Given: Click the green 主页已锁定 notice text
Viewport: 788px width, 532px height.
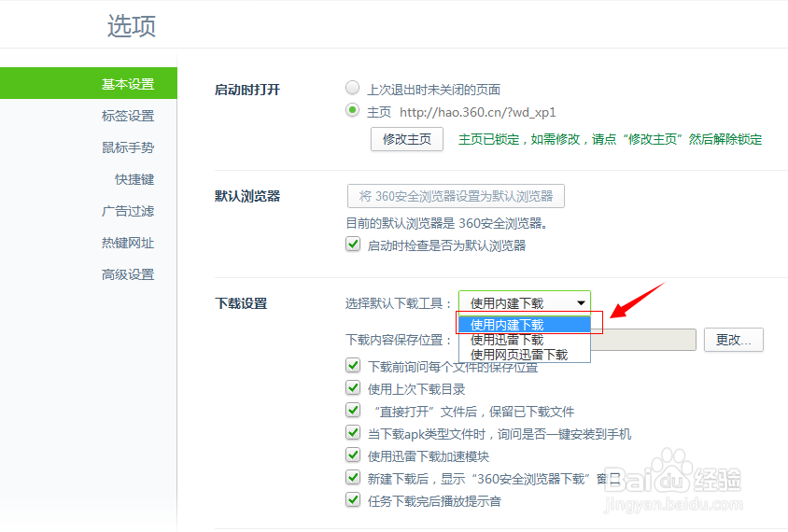Looking at the screenshot, I should point(610,139).
